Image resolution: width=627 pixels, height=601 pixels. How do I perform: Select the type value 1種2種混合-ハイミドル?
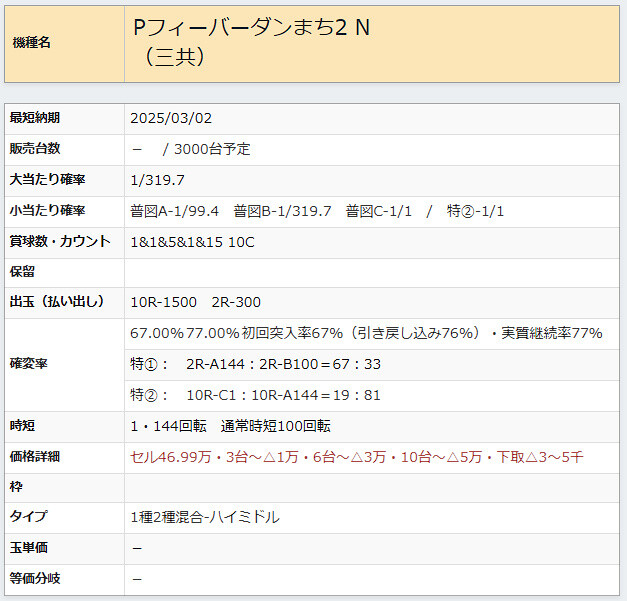(205, 517)
